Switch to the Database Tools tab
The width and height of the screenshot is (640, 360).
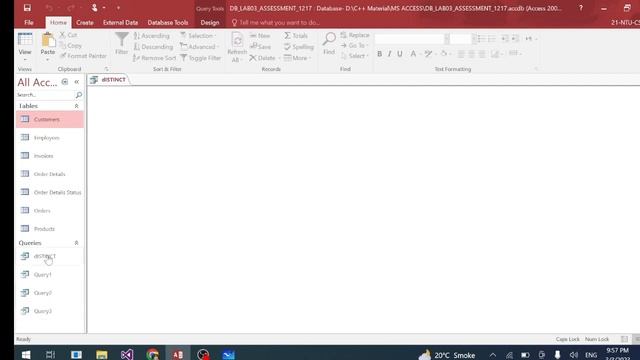pos(168,22)
